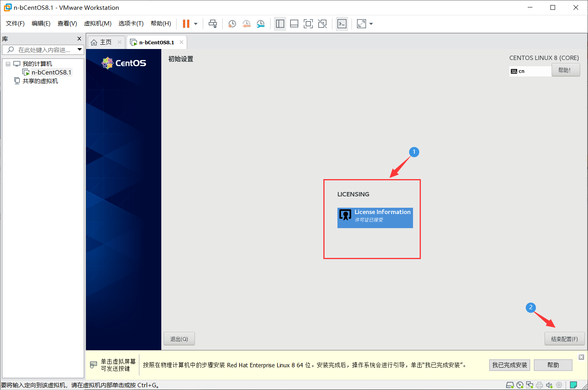Close the library panel
Viewport: 588px width, 390px height.
pos(79,38)
